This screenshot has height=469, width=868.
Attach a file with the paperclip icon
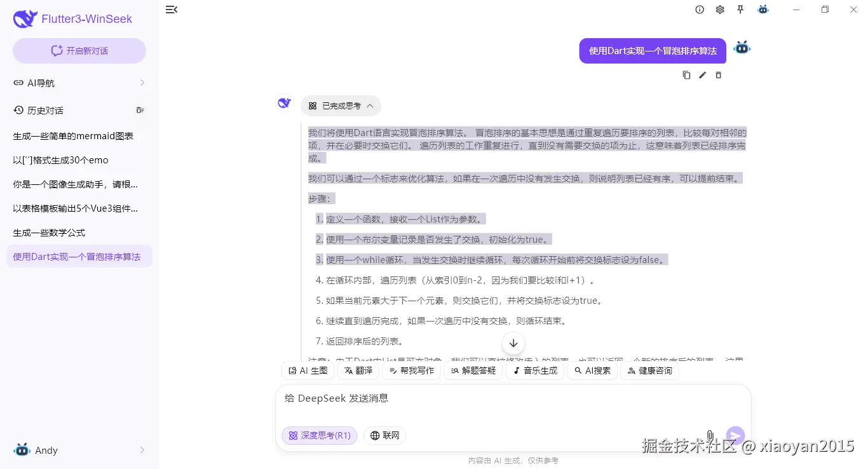710,435
